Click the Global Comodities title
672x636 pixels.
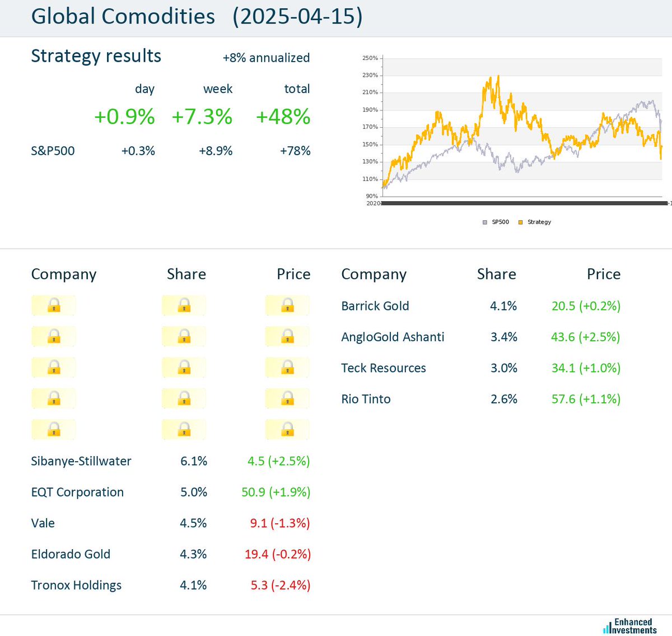123,16
